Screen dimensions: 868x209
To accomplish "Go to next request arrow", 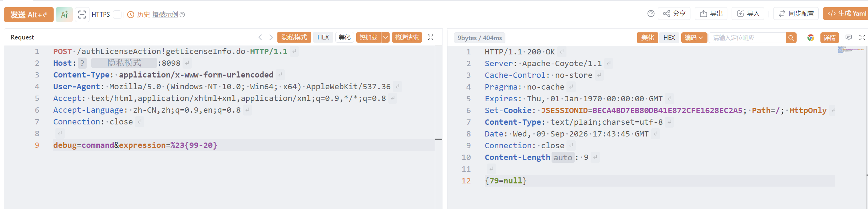I will click(271, 37).
